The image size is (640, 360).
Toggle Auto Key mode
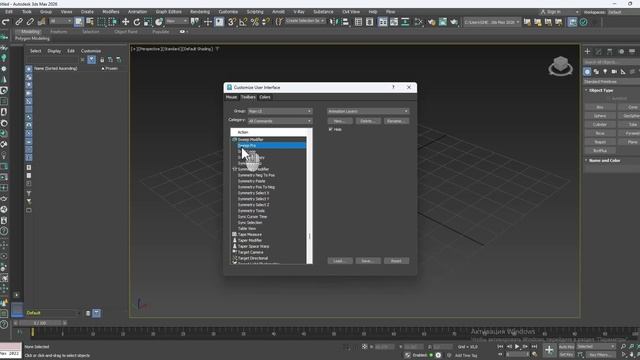tap(566, 347)
